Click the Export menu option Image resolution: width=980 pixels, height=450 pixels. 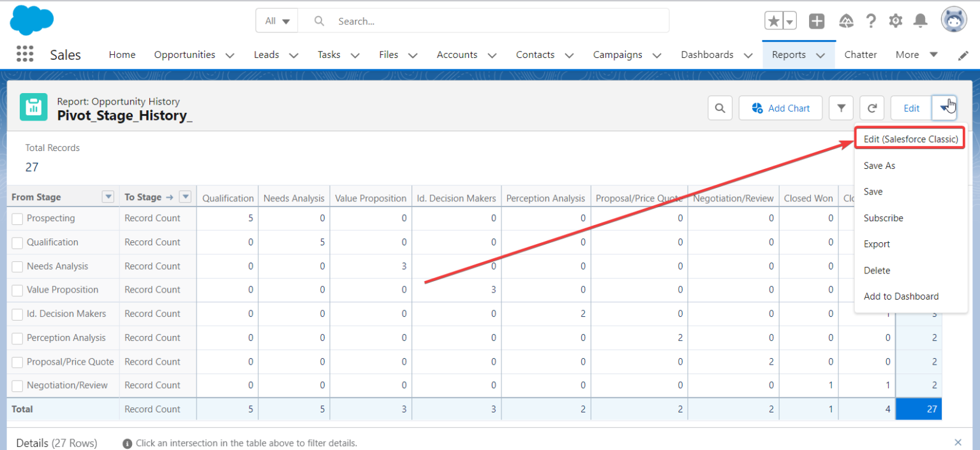[x=877, y=243]
